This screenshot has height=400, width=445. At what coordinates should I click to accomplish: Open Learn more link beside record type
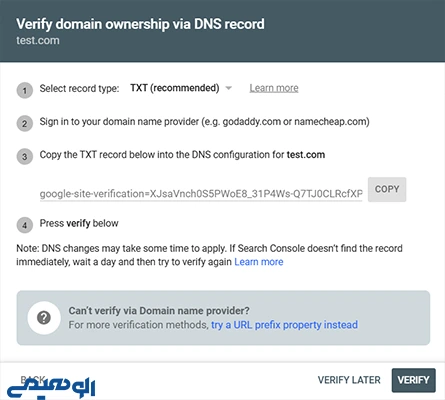274,88
